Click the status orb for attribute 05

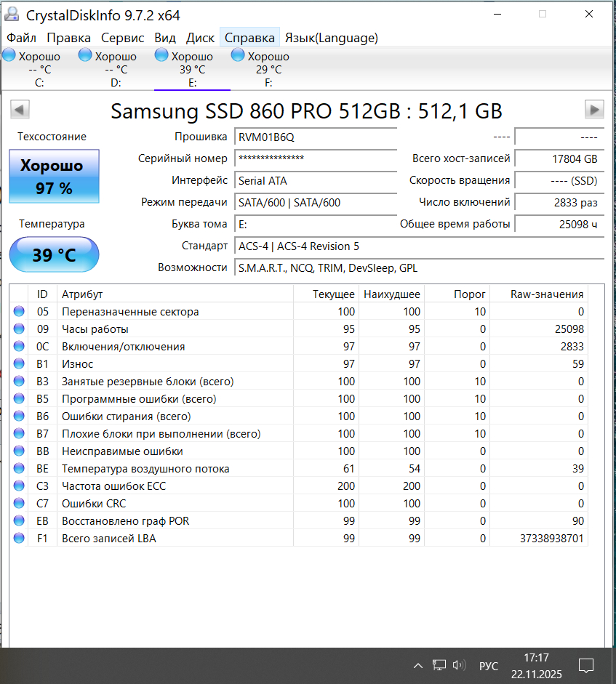pyautogui.click(x=19, y=311)
